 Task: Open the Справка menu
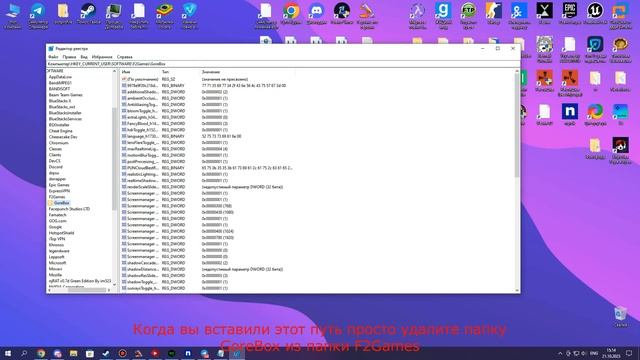coord(124,57)
